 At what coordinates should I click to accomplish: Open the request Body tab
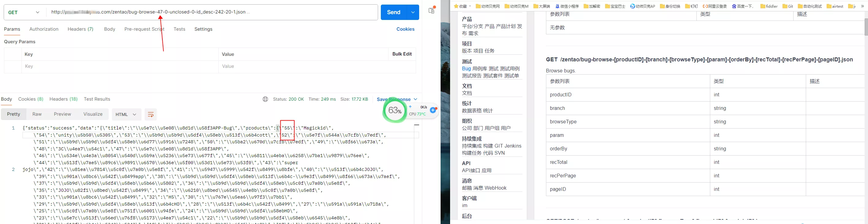pyautogui.click(x=109, y=29)
